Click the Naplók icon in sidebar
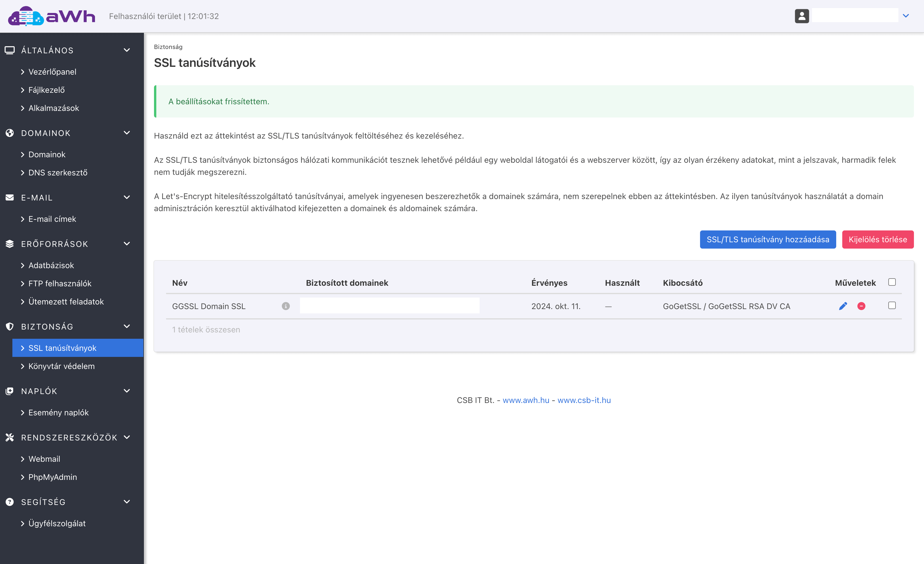Image resolution: width=924 pixels, height=564 pixels. (x=10, y=391)
